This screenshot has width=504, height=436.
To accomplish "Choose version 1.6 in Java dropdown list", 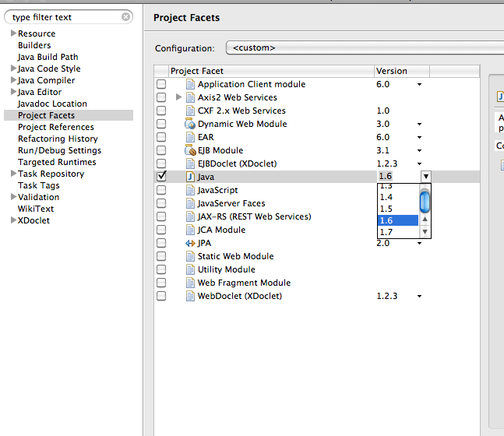I will [x=398, y=220].
